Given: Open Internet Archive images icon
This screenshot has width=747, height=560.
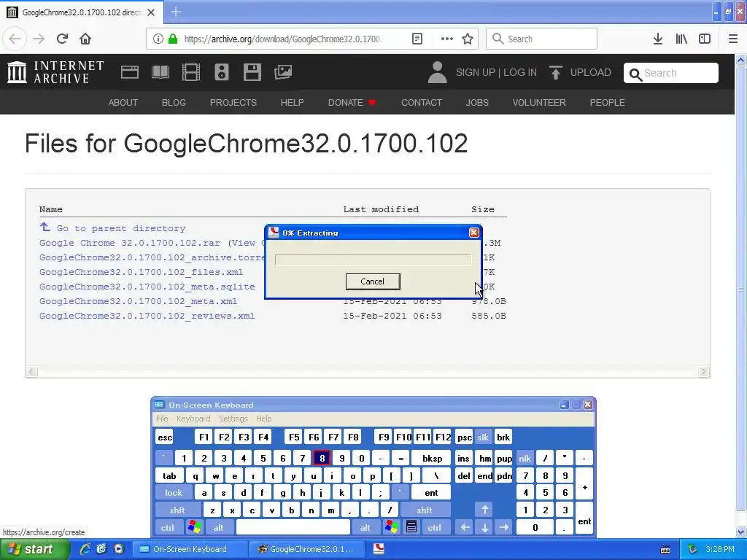Looking at the screenshot, I should [283, 72].
